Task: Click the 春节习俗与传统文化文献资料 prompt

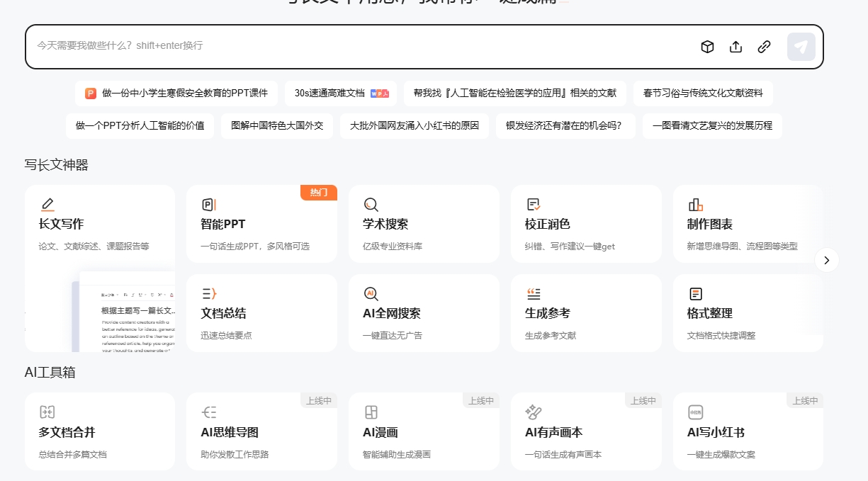Action: 703,93
